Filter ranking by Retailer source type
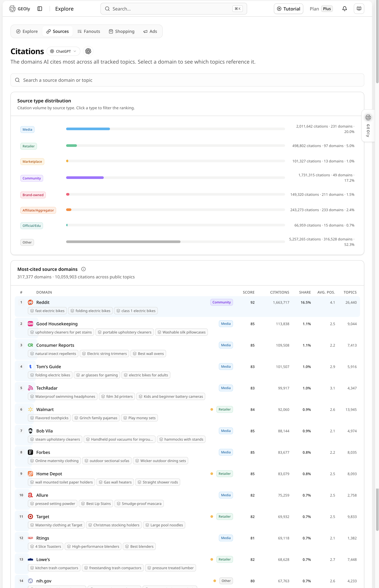Viewport: 379px width, 588px height. 28,146
